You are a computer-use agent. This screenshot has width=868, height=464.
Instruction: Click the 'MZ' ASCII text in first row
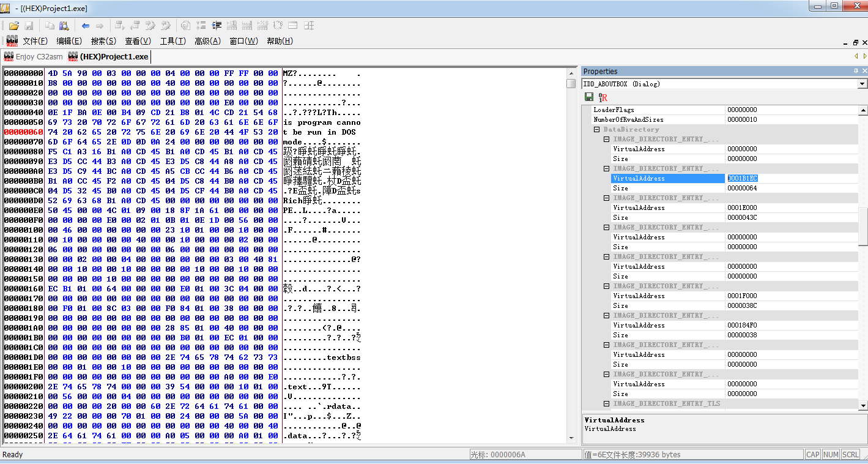click(288, 73)
